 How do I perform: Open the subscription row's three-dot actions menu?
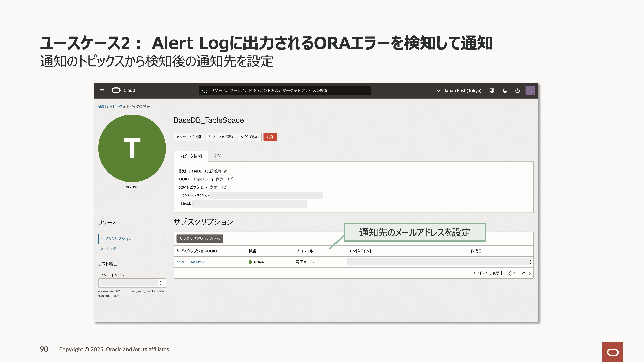pyautogui.click(x=530, y=262)
